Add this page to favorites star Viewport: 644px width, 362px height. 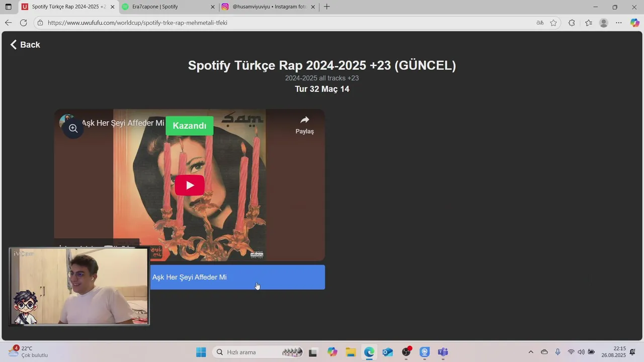click(553, 23)
